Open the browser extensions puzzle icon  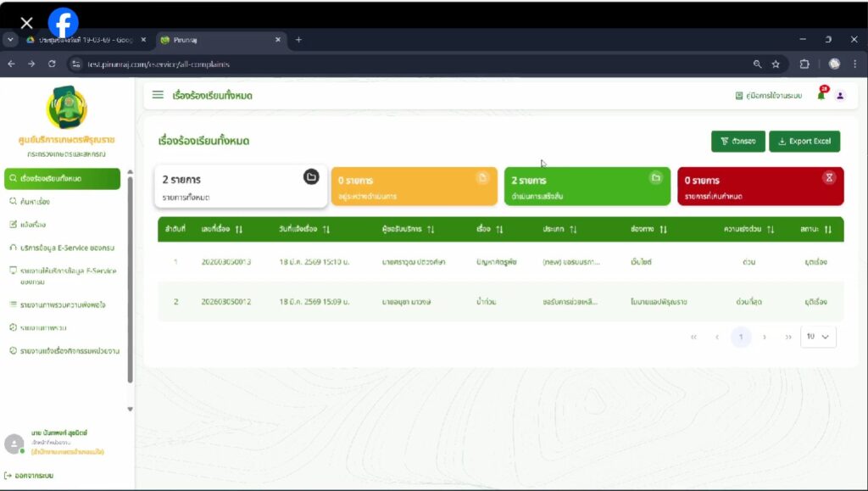804,64
